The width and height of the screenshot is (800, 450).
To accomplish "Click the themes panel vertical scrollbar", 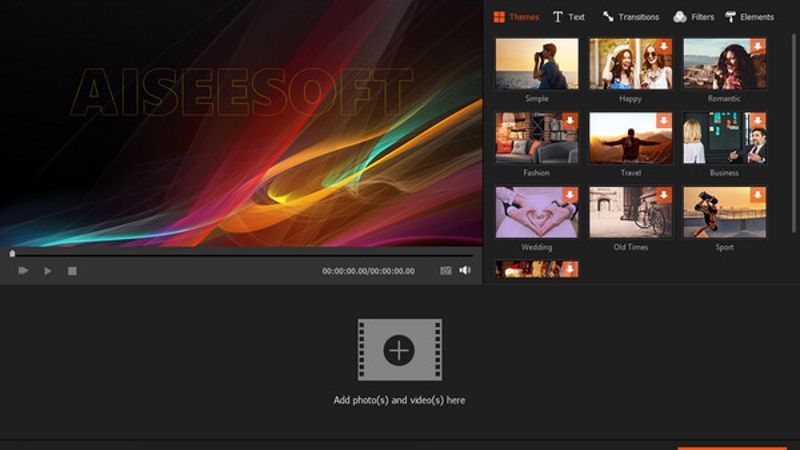I will click(793, 133).
